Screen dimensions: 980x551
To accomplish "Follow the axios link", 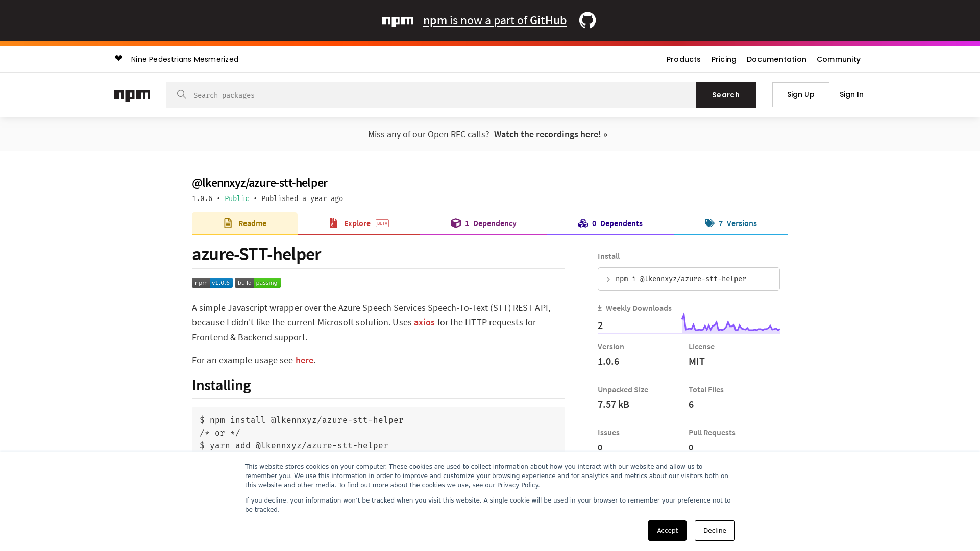I will [424, 322].
